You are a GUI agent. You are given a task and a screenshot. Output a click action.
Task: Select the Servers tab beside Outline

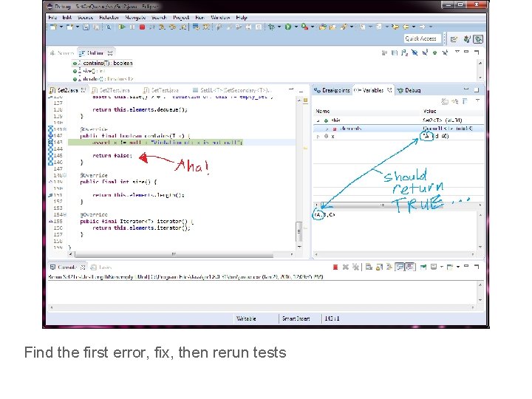click(x=62, y=53)
